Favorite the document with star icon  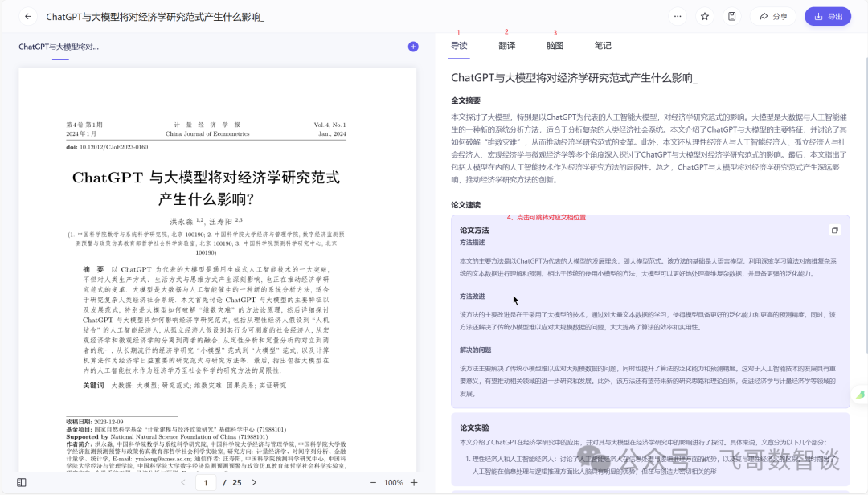pos(705,17)
